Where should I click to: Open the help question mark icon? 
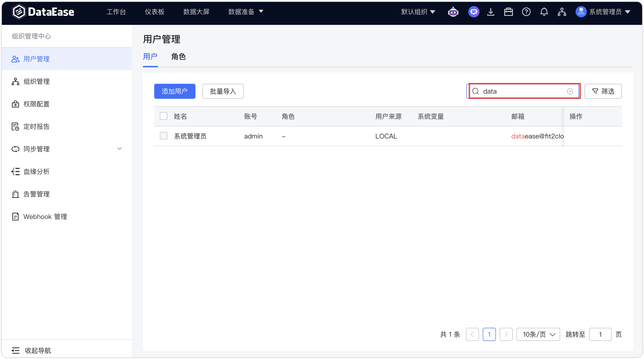click(x=526, y=12)
